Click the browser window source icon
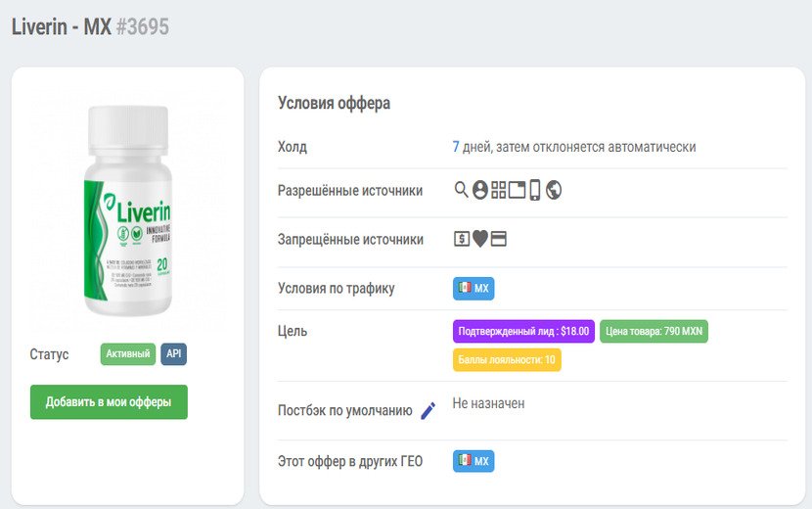812x509 pixels. click(517, 190)
